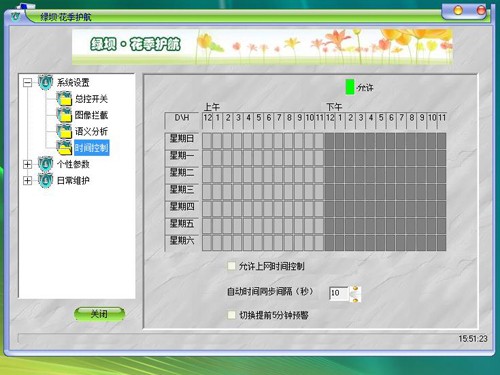Click the 日常维护 shield icon

pos(46,180)
